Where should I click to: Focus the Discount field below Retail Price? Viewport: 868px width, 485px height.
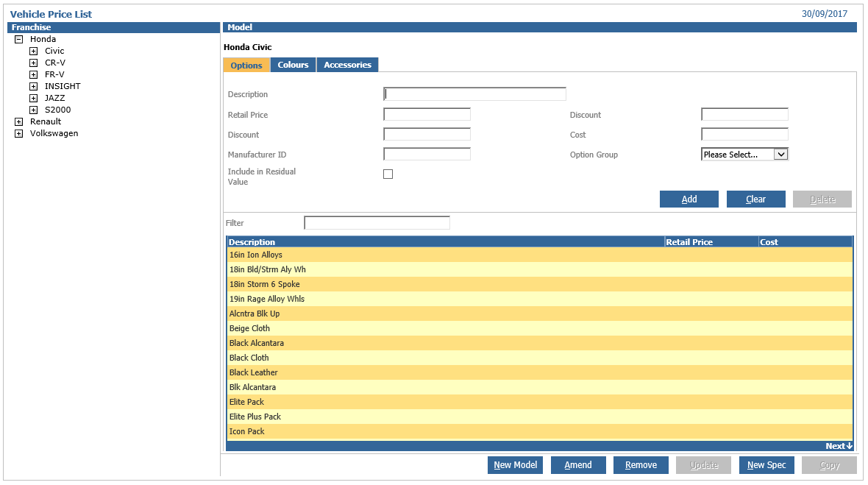click(x=427, y=135)
